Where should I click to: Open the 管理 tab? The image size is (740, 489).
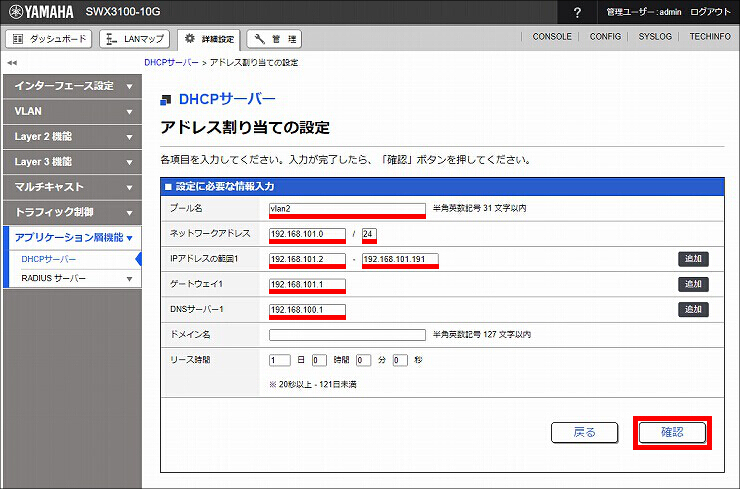coord(274,39)
